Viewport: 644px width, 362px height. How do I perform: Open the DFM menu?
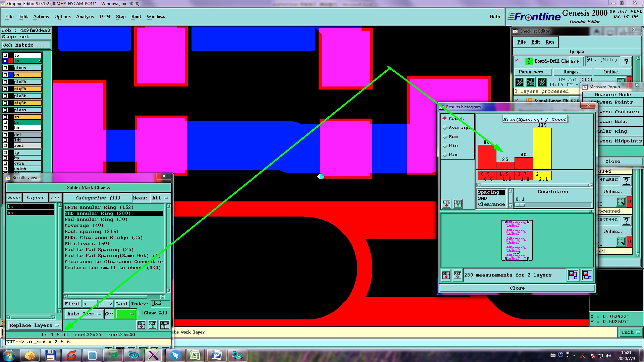tap(105, 16)
